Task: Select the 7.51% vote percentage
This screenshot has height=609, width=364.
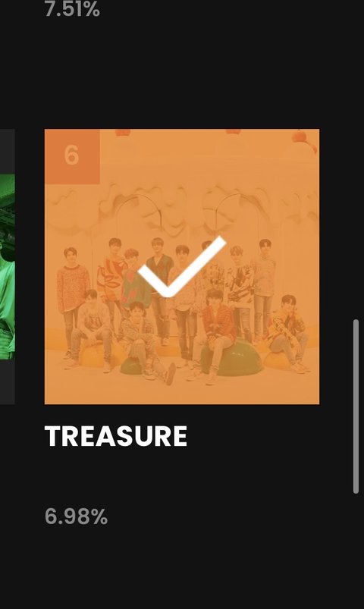Action: [x=72, y=9]
